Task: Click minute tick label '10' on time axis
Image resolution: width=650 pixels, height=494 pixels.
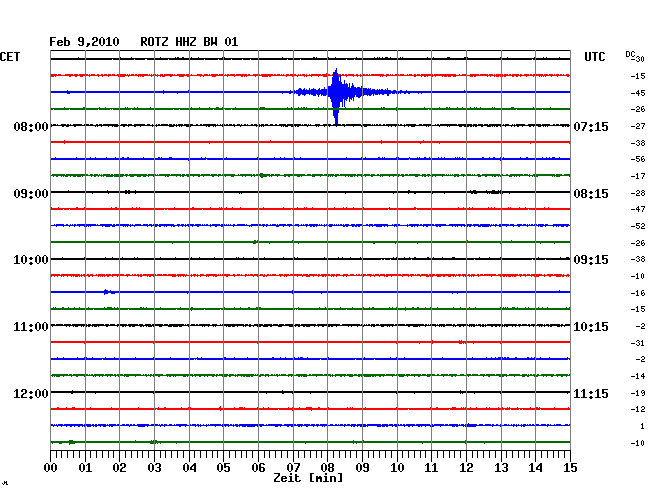Action: coord(397,467)
